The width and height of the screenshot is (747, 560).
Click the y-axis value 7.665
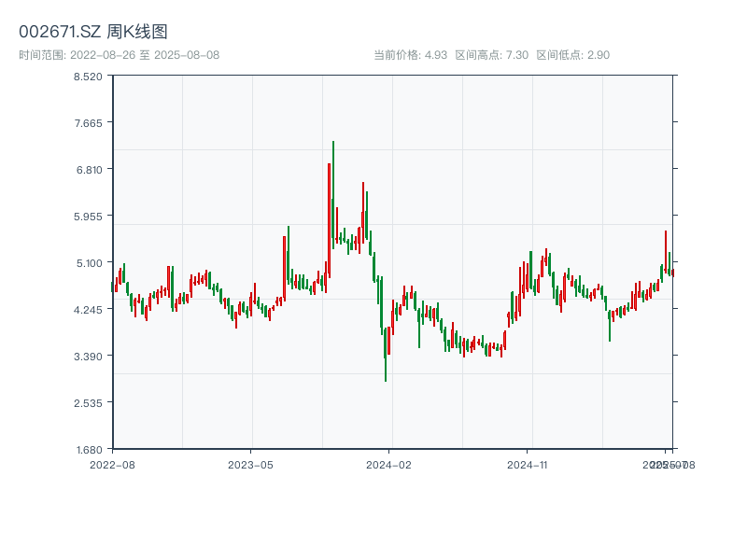tap(88, 123)
